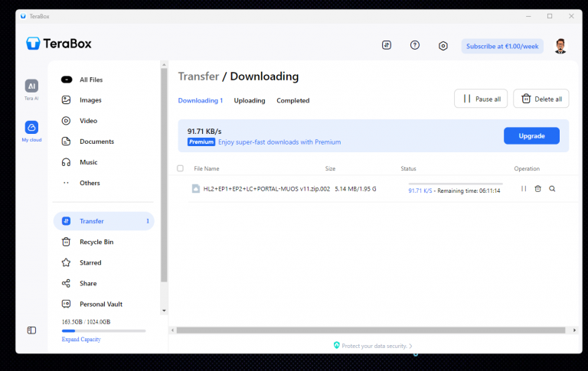Open settings hexagon icon in header
588x371 pixels.
pos(443,46)
